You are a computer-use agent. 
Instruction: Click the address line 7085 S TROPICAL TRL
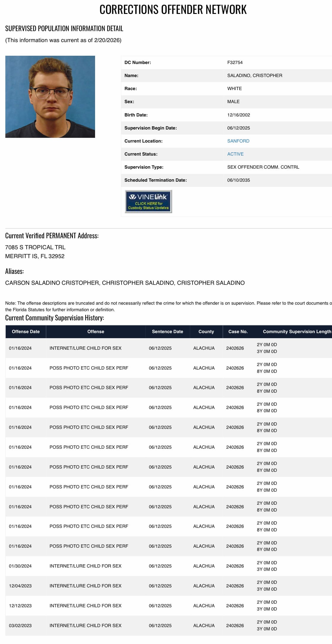coord(35,247)
